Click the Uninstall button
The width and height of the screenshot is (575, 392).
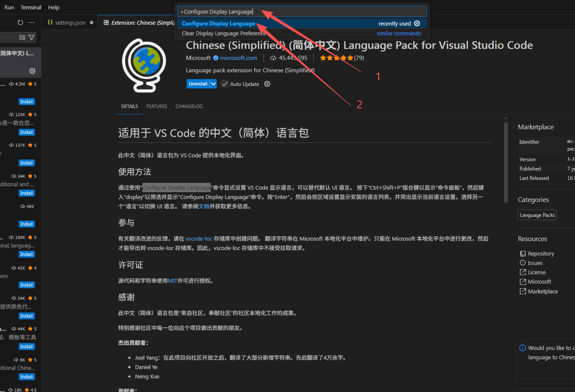pos(198,84)
